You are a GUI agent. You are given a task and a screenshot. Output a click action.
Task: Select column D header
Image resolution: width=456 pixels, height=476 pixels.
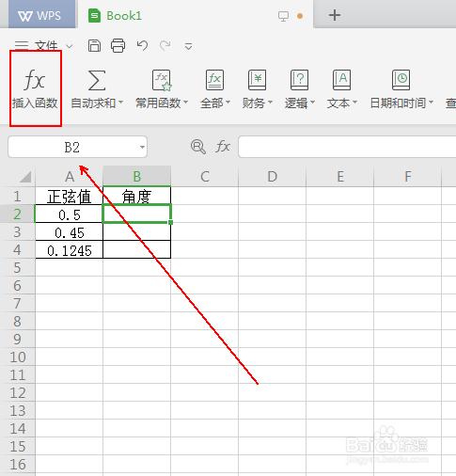click(x=273, y=177)
